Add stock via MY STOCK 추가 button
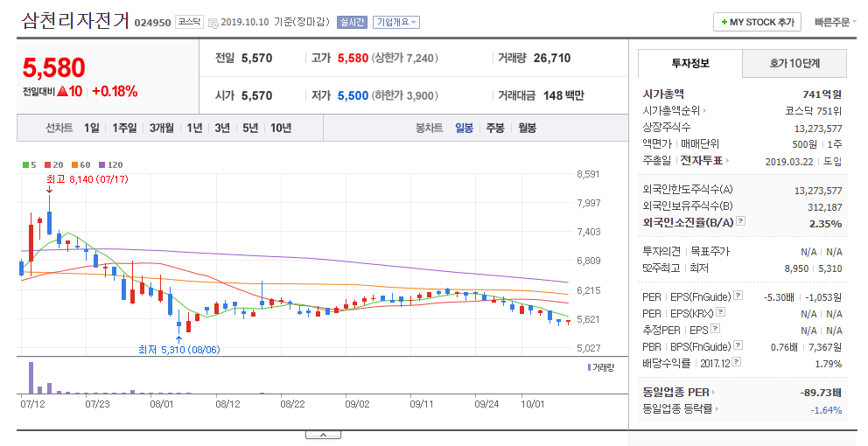Viewport: 868px width, 446px height. (x=757, y=22)
